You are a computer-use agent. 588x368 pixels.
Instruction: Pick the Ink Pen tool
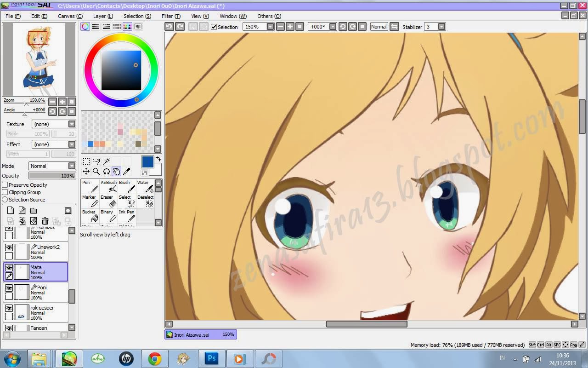[x=127, y=216]
